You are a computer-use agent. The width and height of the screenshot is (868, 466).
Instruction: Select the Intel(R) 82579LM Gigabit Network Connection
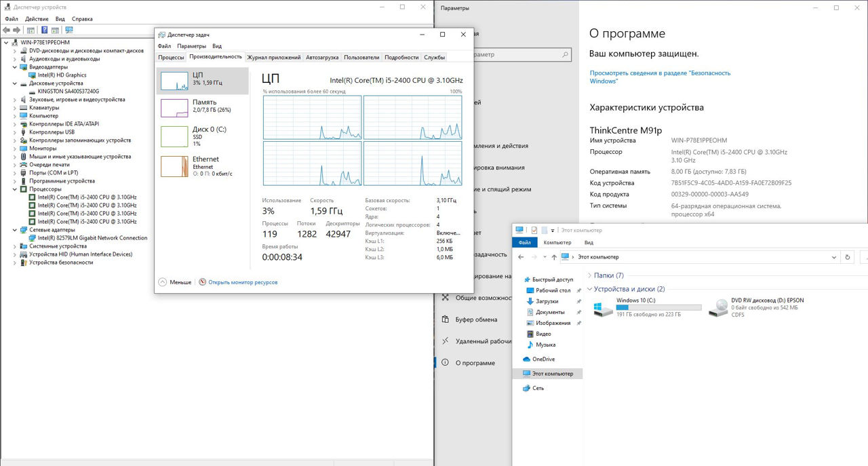coord(92,238)
